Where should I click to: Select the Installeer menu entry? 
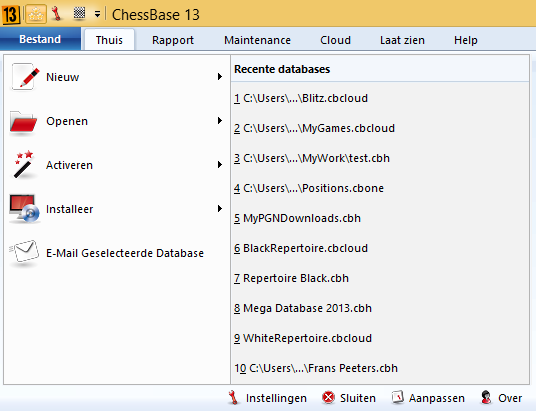[116, 209]
